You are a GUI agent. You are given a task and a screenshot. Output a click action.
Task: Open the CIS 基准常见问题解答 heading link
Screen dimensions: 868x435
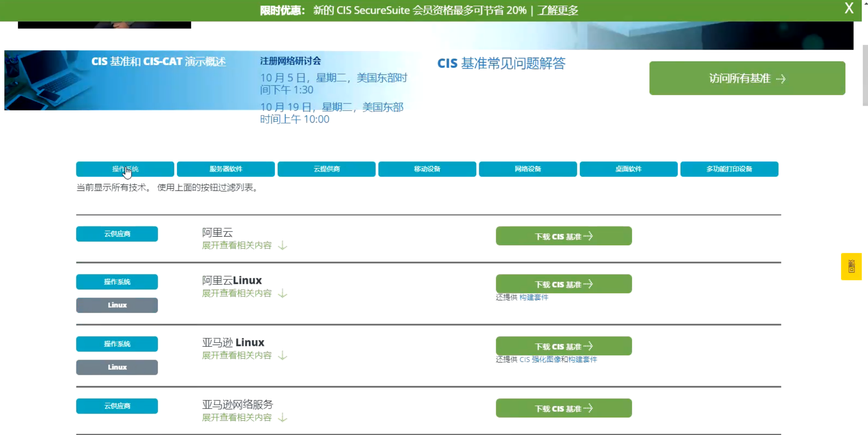pos(501,63)
